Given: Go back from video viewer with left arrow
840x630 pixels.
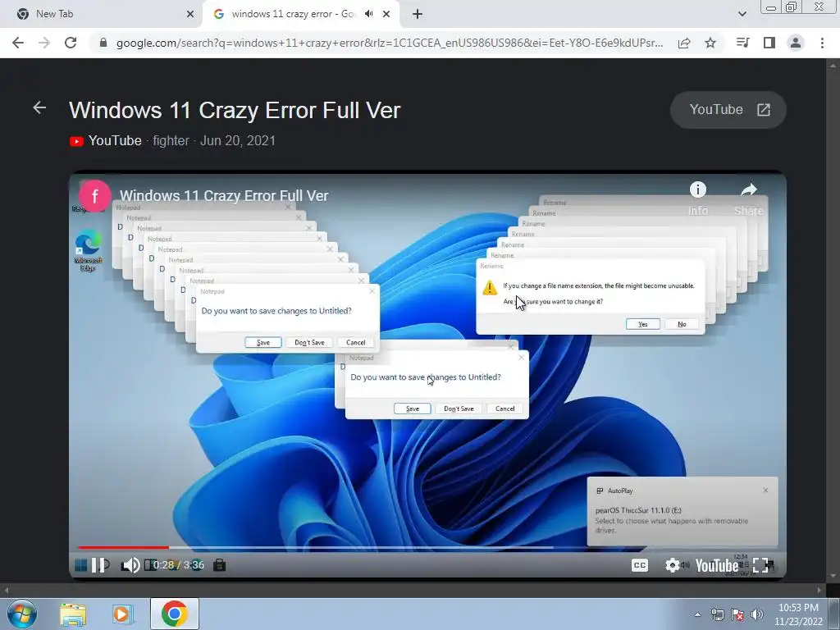Looking at the screenshot, I should pos(39,107).
